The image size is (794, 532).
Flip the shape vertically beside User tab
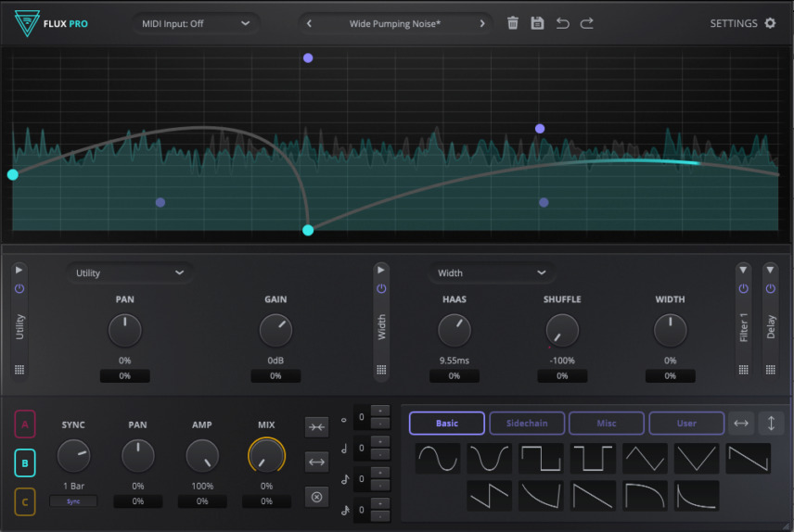tap(771, 424)
